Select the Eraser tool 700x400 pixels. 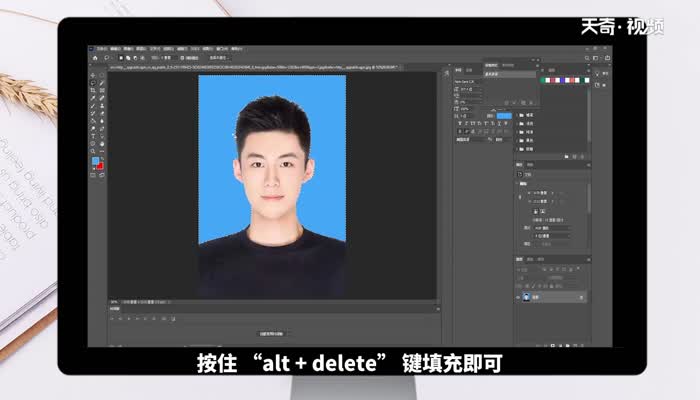(x=102, y=113)
